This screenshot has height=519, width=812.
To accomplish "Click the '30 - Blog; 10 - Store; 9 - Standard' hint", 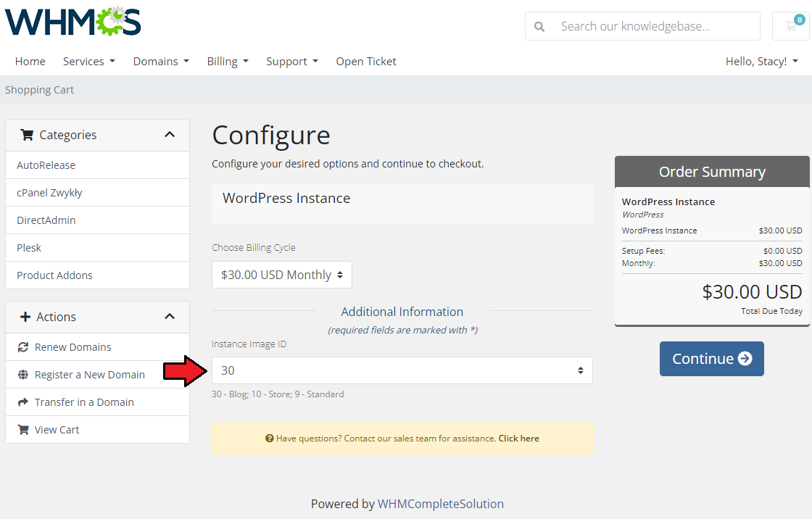I will tap(278, 394).
